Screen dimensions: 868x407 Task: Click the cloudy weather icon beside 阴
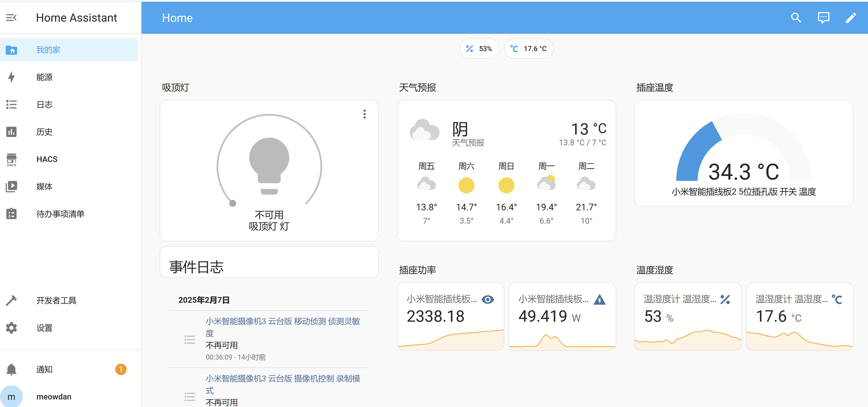(425, 130)
